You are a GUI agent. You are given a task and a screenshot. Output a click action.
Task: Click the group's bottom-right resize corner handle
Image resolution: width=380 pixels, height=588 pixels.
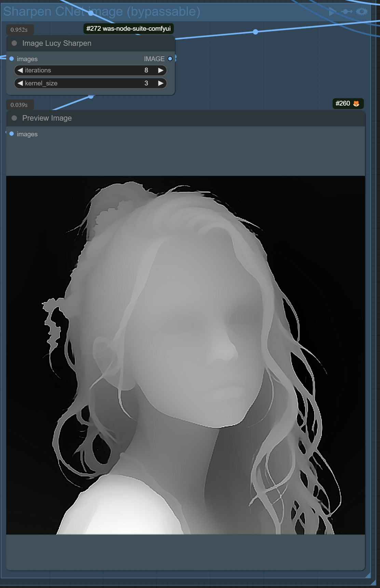click(x=368, y=575)
